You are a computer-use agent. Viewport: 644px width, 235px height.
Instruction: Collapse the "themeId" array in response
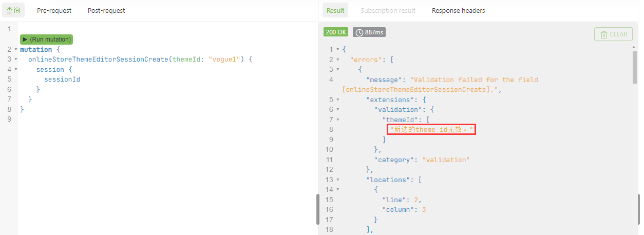[x=337, y=120]
